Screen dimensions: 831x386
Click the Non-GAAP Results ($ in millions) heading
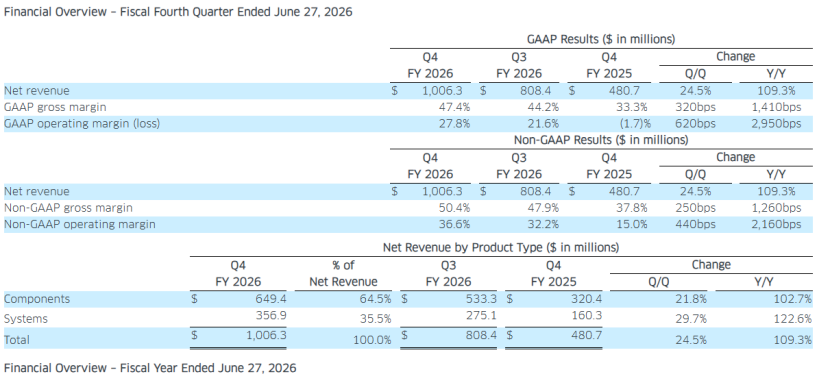[601, 140]
